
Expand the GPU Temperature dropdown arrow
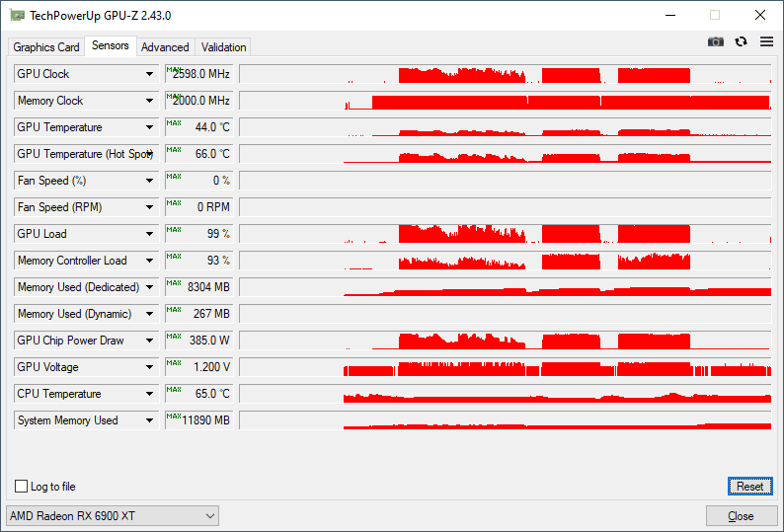click(149, 127)
